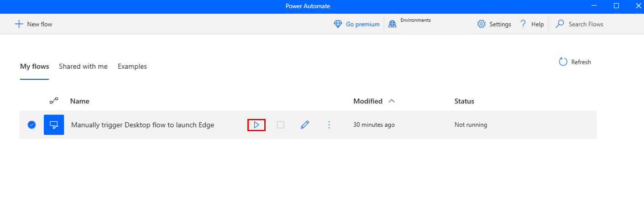Click the desktop flow type icon
The width and height of the screenshot is (644, 215).
pos(54,124)
